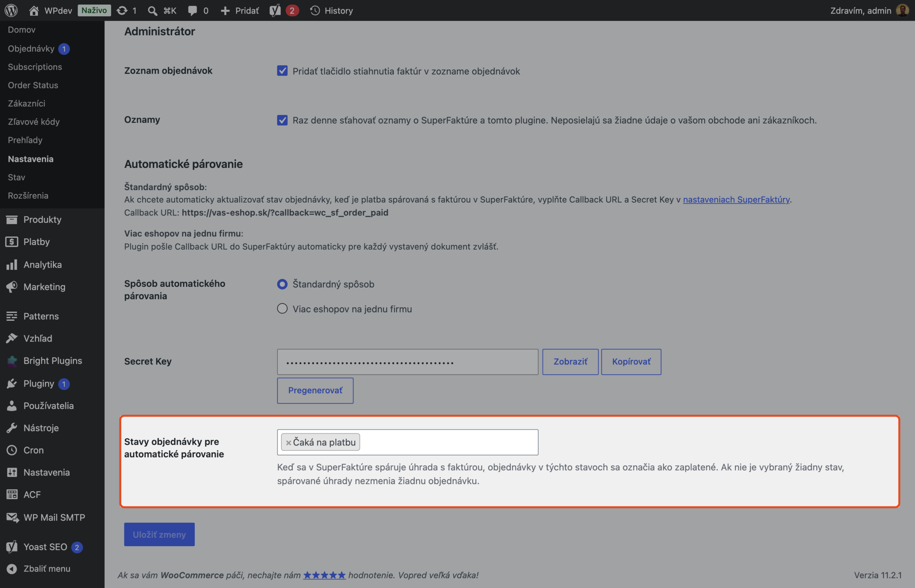Click into the Secret Key field

(x=408, y=362)
